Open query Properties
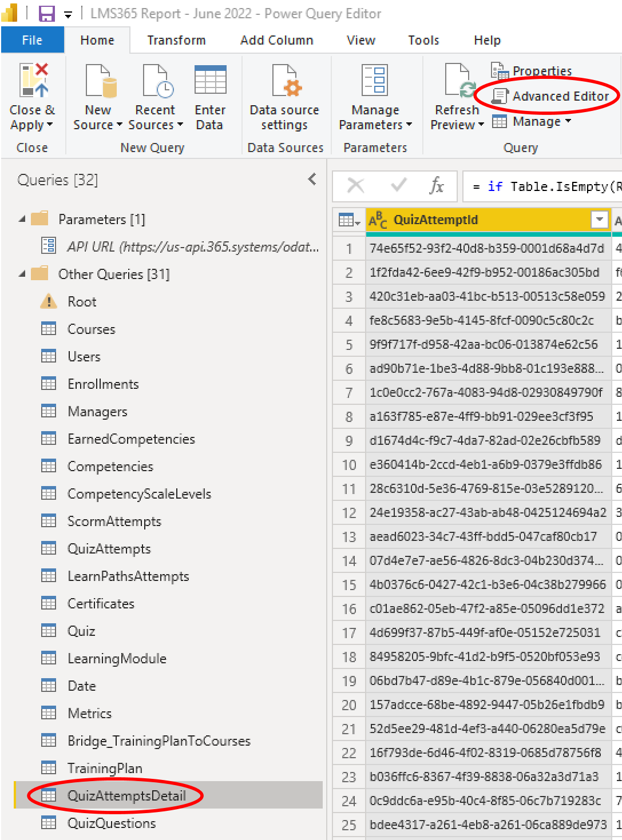 (532, 71)
